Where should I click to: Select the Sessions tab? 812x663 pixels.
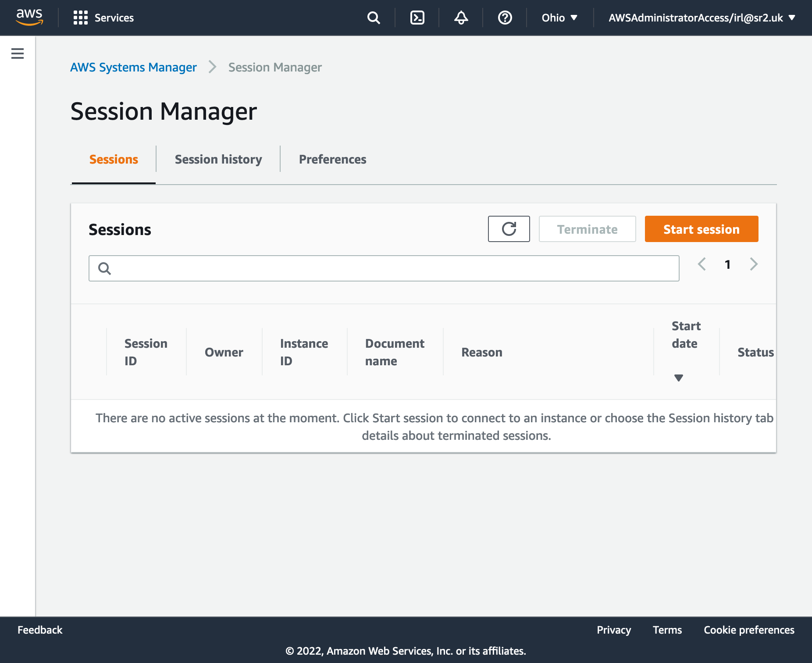114,159
